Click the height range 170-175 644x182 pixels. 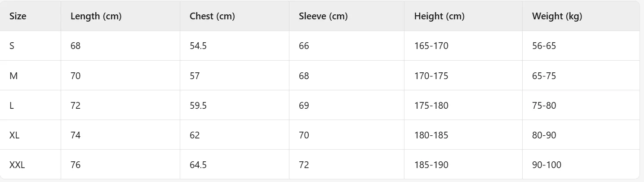pos(431,76)
